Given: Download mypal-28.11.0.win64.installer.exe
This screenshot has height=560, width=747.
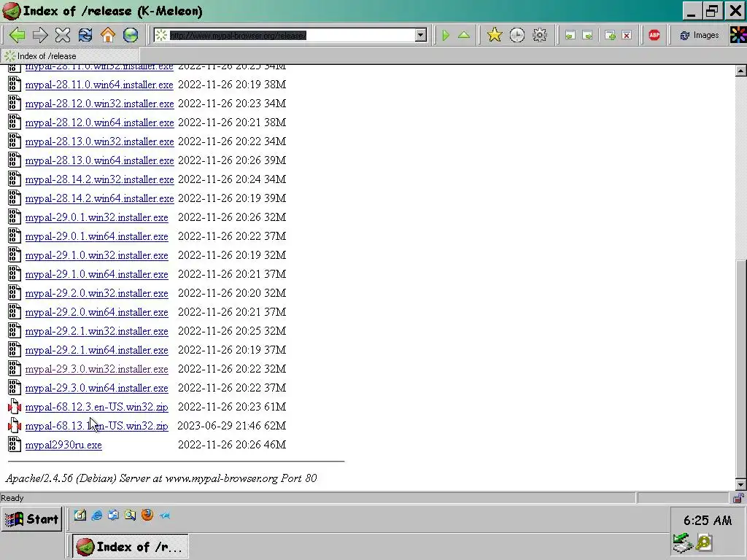Looking at the screenshot, I should click(x=99, y=85).
